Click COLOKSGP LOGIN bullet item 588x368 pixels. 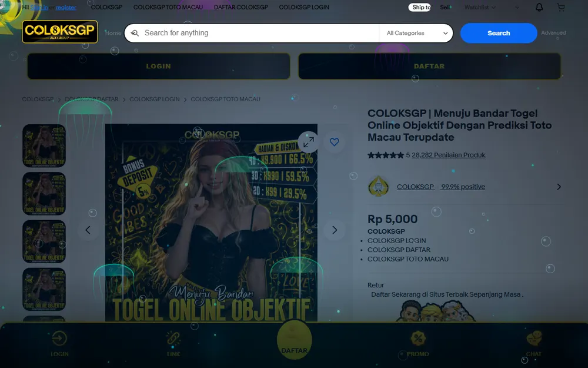396,241
